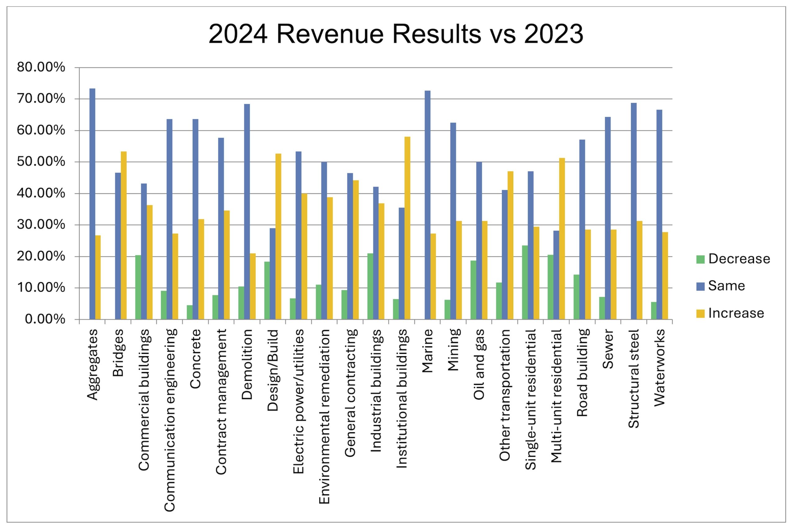
Task: Click the Communication engineering axis label
Action: 170,420
